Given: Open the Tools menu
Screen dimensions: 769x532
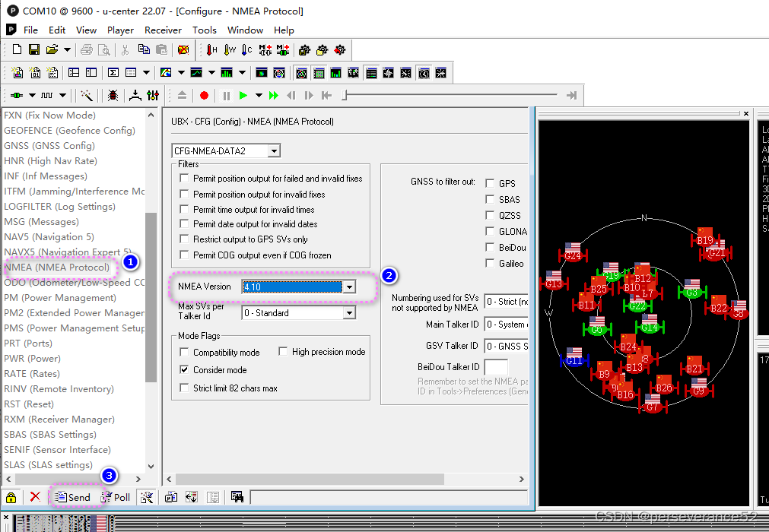Looking at the screenshot, I should 205,30.
